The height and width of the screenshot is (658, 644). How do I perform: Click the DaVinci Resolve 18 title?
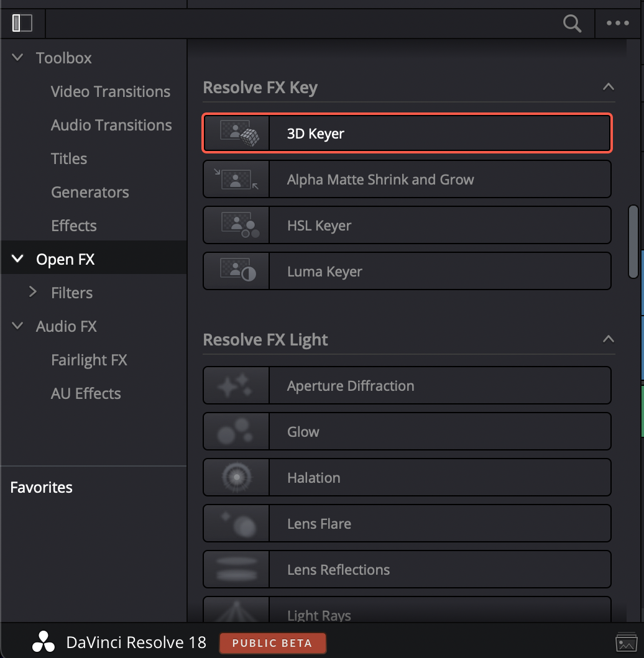(x=136, y=642)
